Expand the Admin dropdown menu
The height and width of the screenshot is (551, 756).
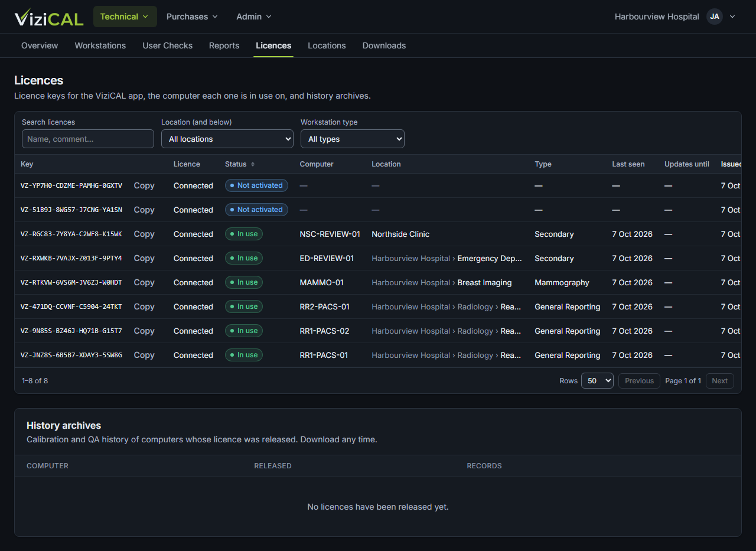(254, 17)
